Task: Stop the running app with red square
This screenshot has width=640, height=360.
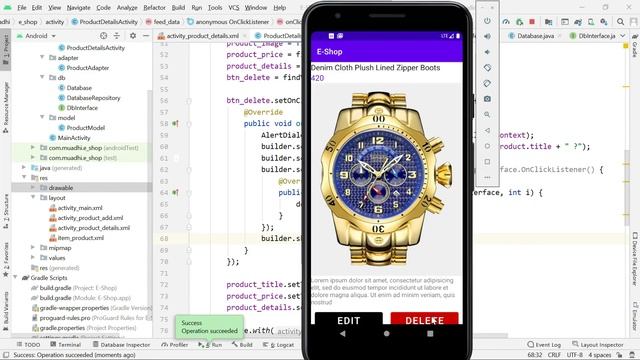Action: pos(532,22)
